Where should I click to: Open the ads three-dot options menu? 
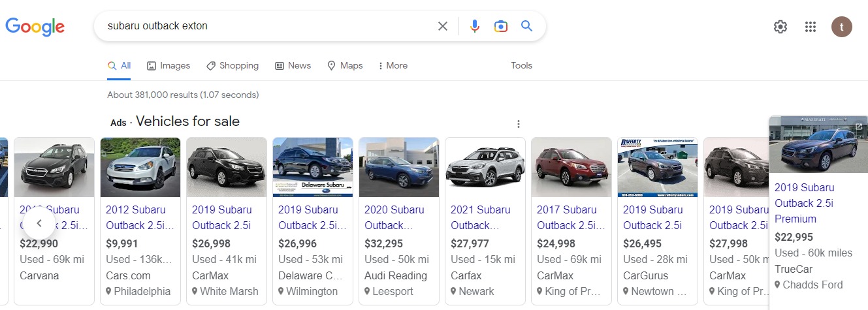[x=519, y=124]
